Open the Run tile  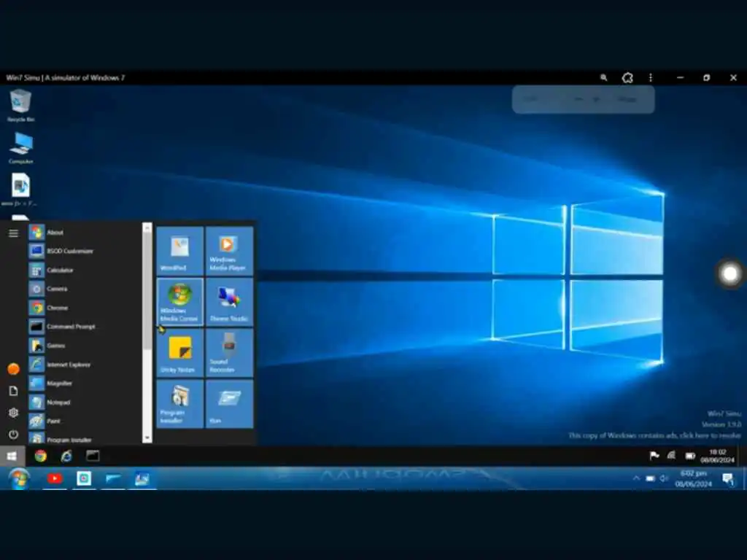[x=229, y=404]
